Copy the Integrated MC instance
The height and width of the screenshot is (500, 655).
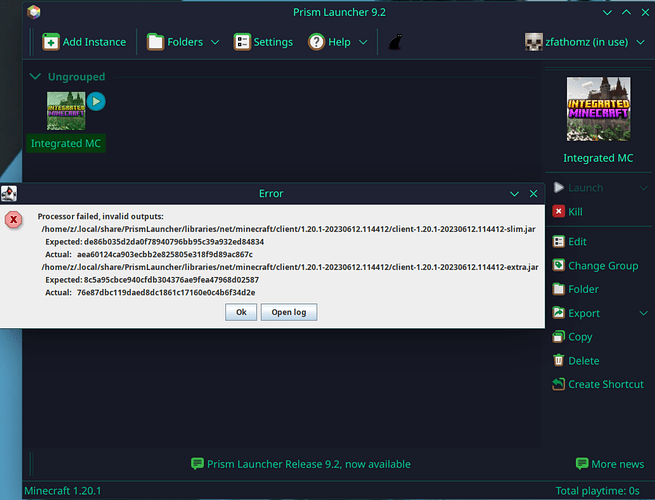pos(572,337)
